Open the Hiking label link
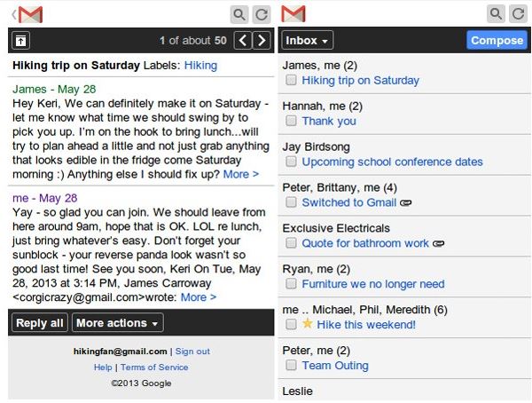 coord(200,65)
